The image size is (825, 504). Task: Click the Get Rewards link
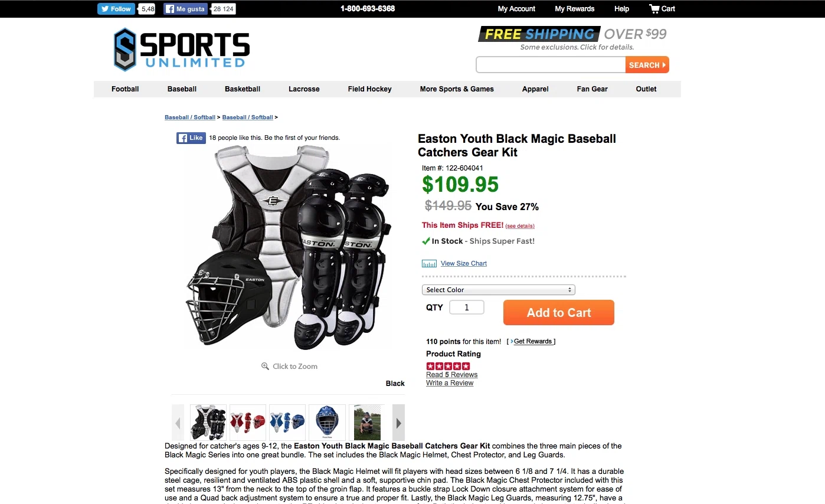[533, 342]
